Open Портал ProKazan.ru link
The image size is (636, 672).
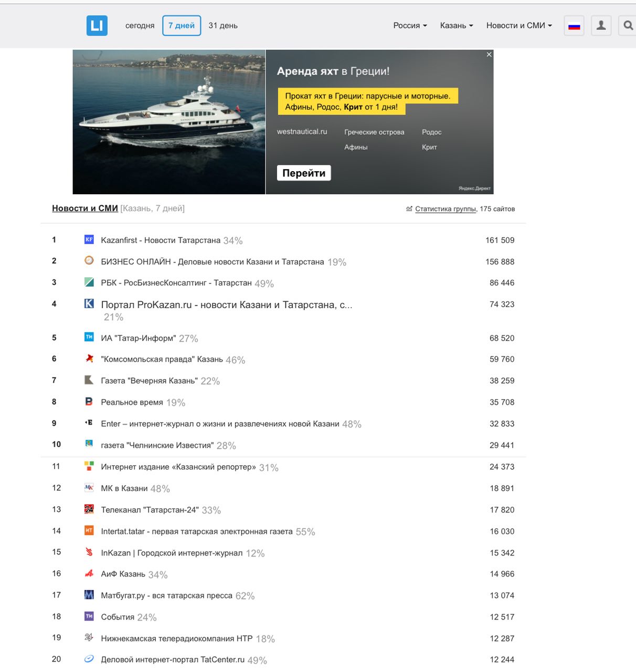pyautogui.click(x=227, y=304)
